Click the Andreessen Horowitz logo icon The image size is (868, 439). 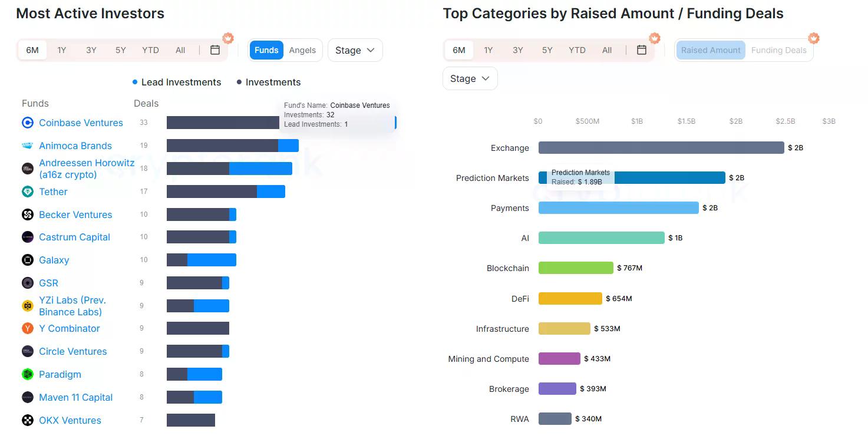[x=28, y=169]
